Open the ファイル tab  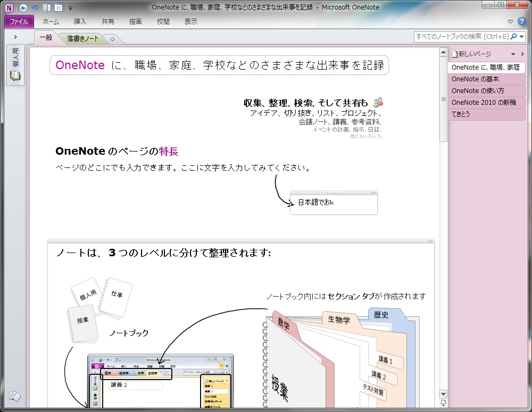click(x=19, y=21)
